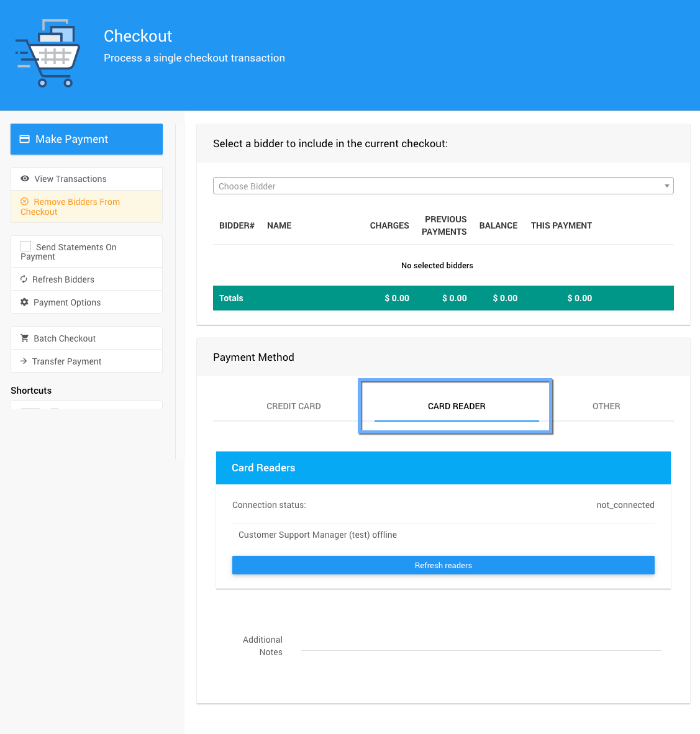
Task: Click the shopping cart Checkout logo
Action: click(x=48, y=53)
